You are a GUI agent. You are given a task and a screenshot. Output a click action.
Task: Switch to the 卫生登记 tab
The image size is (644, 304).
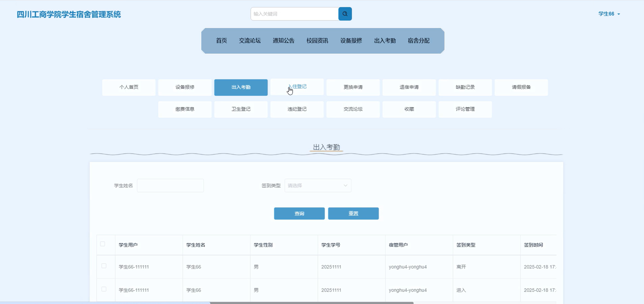[x=241, y=109]
